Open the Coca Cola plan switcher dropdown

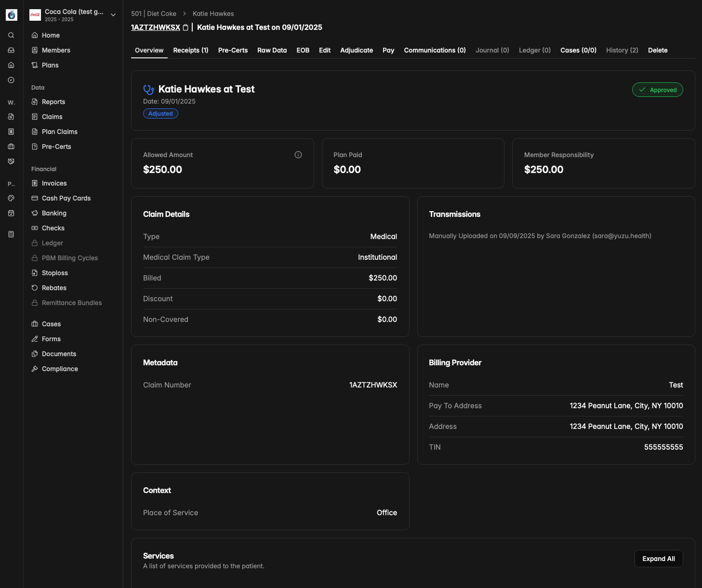click(x=73, y=15)
